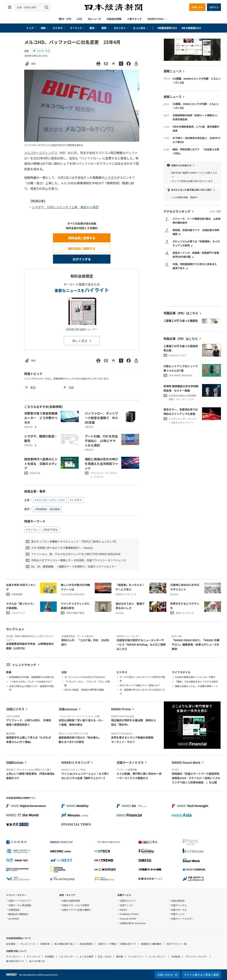This screenshot has width=227, height=980.
Task: Open 人事ウオッチ menu item
Action: coord(134,19)
